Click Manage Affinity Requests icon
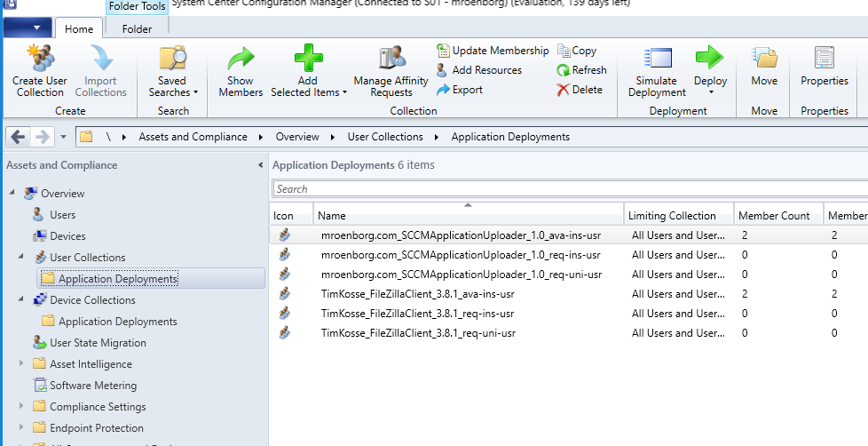This screenshot has height=446, width=868. pos(391,58)
